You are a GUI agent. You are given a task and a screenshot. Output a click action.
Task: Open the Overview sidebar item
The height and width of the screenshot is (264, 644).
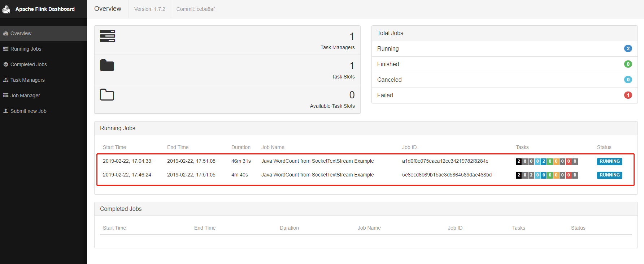[x=43, y=33]
